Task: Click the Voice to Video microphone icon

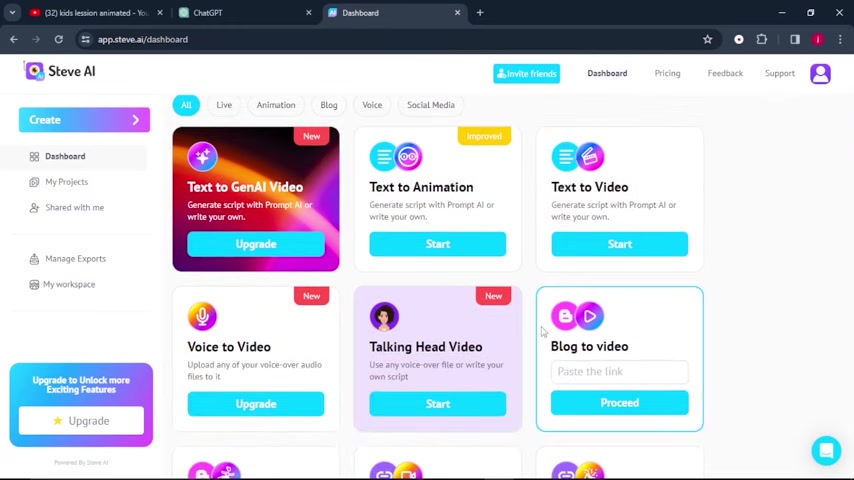Action: click(x=202, y=316)
